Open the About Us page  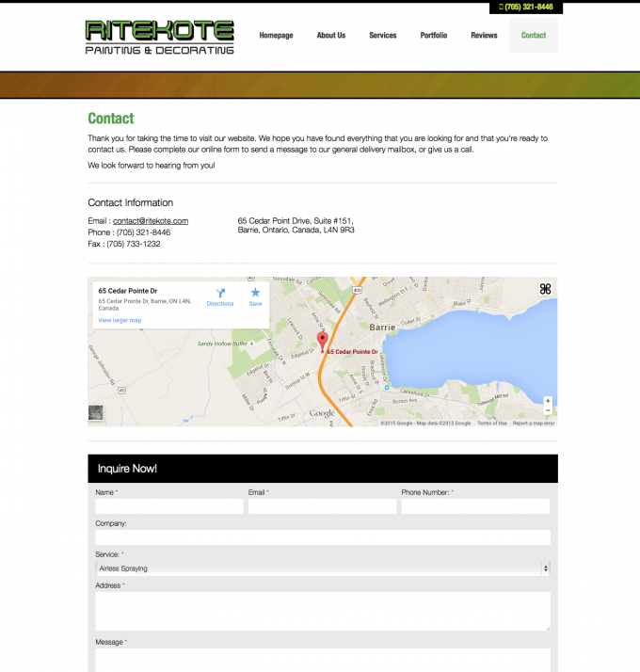click(330, 36)
